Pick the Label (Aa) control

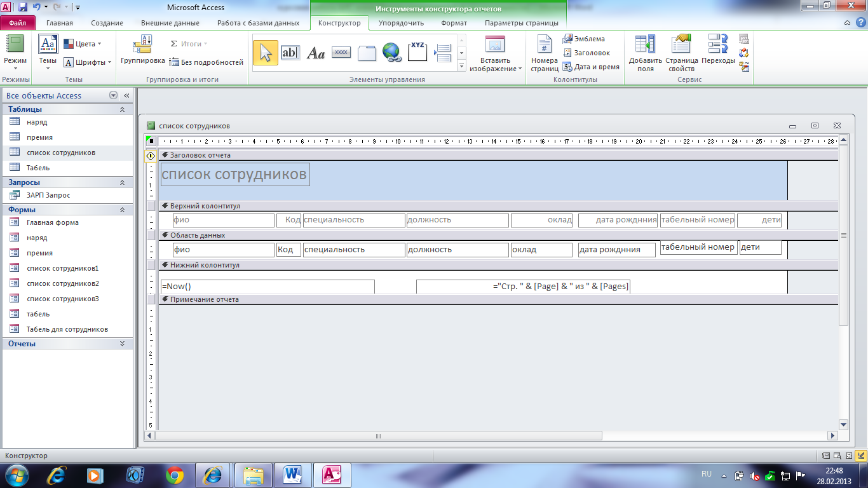click(316, 53)
